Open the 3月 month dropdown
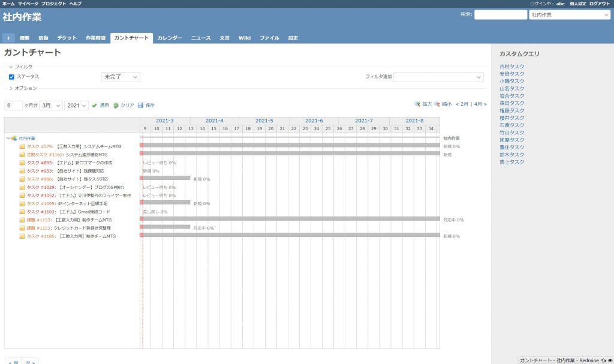This screenshot has height=364, width=614. point(51,106)
